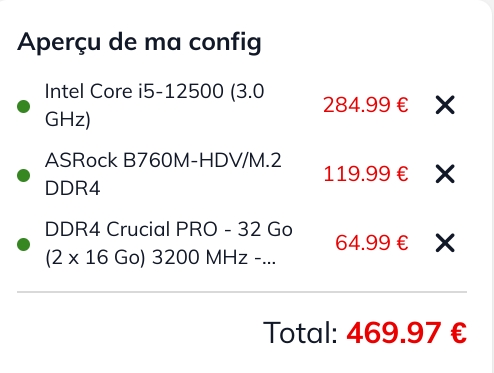The height and width of the screenshot is (373, 494).
Task: Remove the ASRock B760M-HDV/M.2 motherboard
Action: coord(445,174)
